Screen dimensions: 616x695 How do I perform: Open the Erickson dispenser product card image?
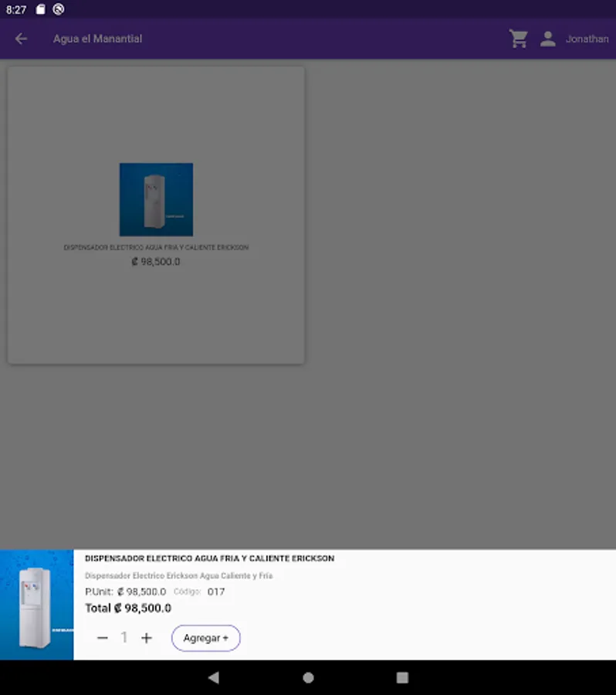(156, 199)
